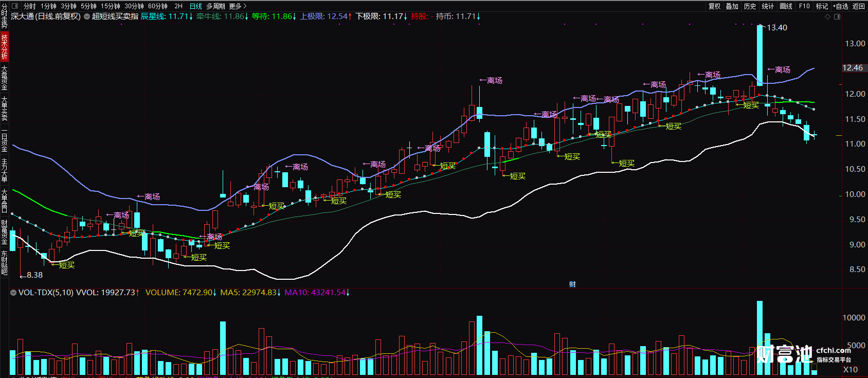Toggle the right side panel icon
The width and height of the screenshot is (868, 378).
[x=837, y=17]
